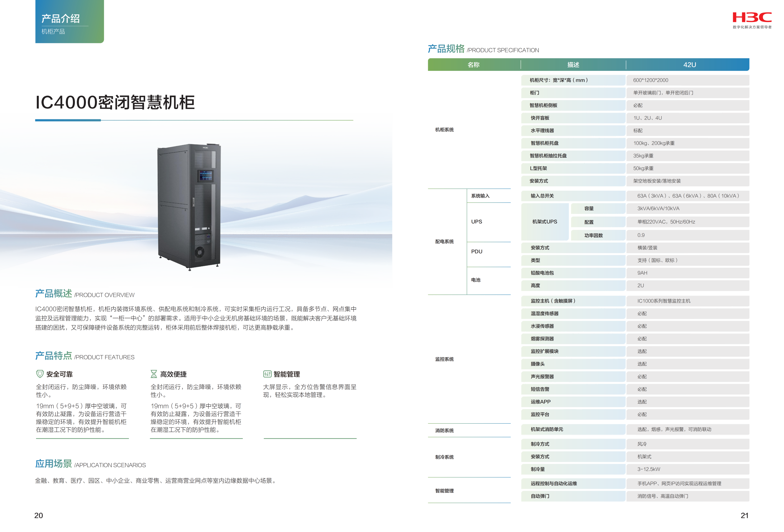
Task: Click the shield icon beside 安全可靠
Action: (40, 374)
